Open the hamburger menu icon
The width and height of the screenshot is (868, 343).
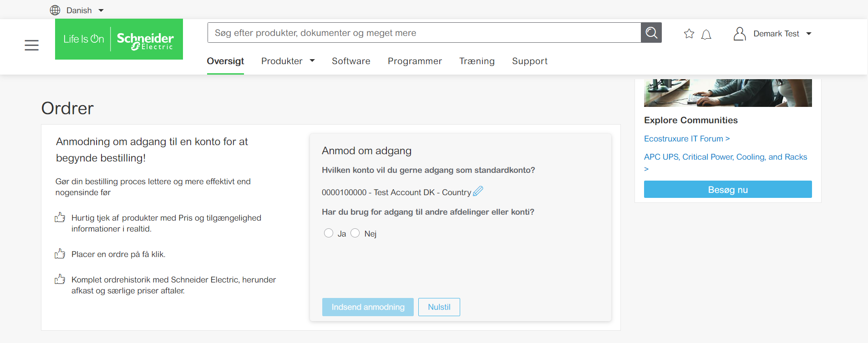31,45
